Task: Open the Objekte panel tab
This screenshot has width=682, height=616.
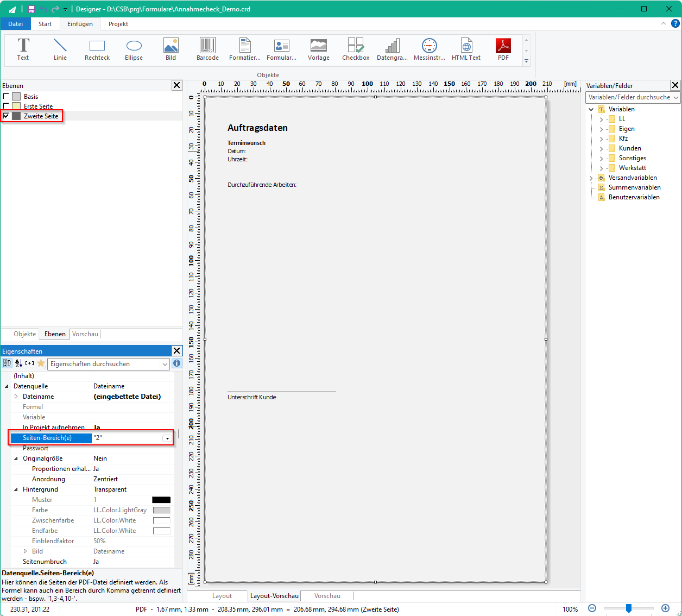Action: point(25,334)
